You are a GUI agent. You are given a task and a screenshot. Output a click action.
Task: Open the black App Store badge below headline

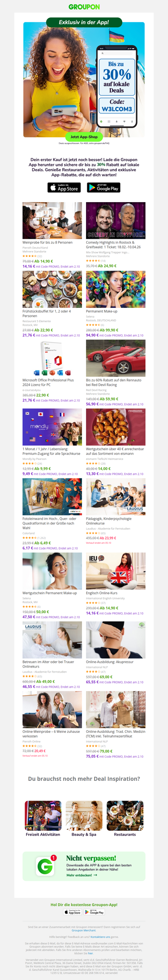pos(64,187)
